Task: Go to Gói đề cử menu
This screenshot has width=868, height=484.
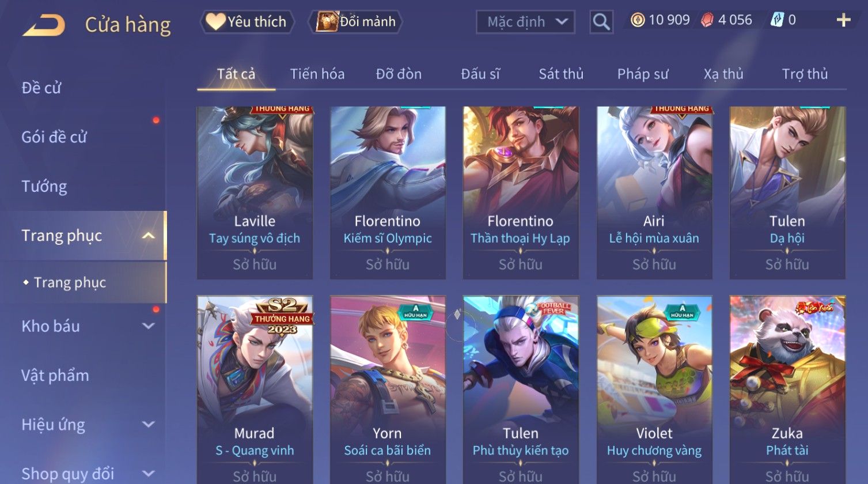Action: (x=54, y=137)
